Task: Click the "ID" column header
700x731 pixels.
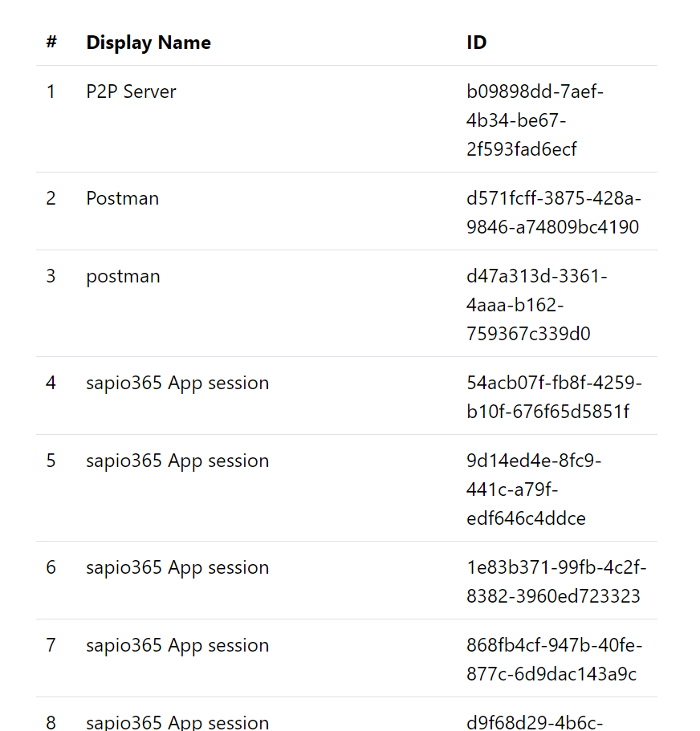Action: (x=476, y=43)
